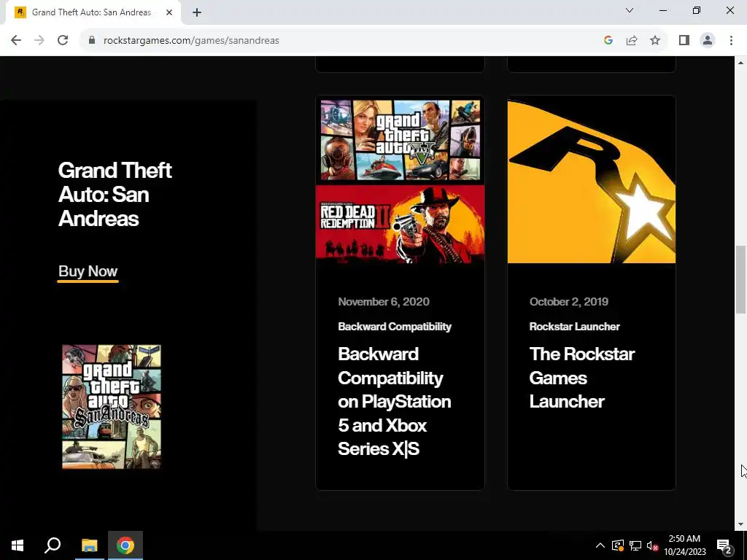Open The Rockstar Games Launcher article
This screenshot has width=747, height=560.
pyautogui.click(x=581, y=378)
